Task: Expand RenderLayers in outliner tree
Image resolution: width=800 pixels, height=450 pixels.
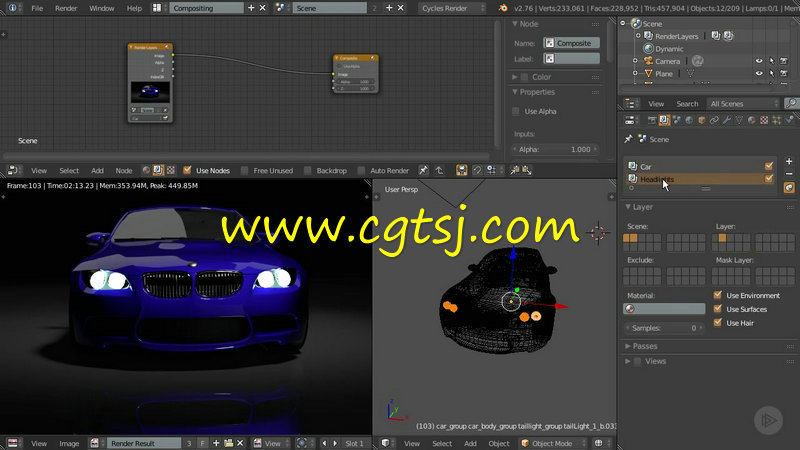Action: tap(638, 36)
